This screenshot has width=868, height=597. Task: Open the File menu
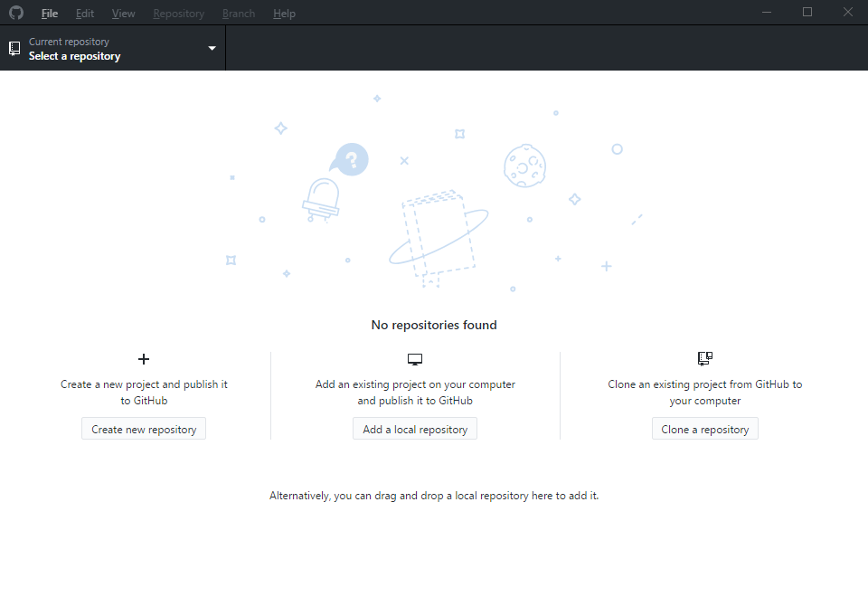pos(49,13)
